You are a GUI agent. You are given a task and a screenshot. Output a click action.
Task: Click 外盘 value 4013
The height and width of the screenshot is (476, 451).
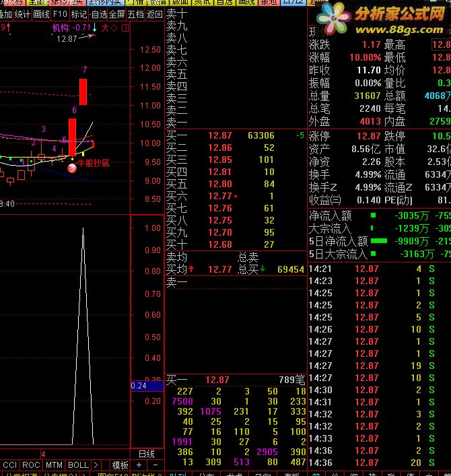(x=370, y=121)
